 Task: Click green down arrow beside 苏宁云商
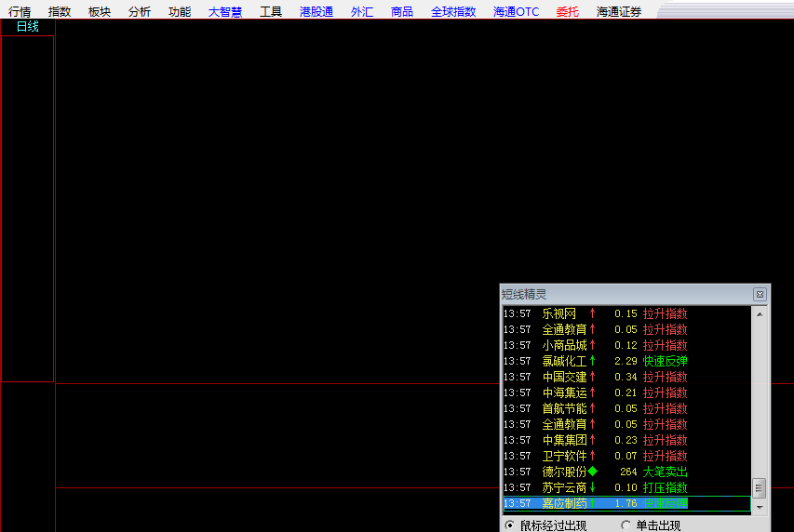(592, 487)
